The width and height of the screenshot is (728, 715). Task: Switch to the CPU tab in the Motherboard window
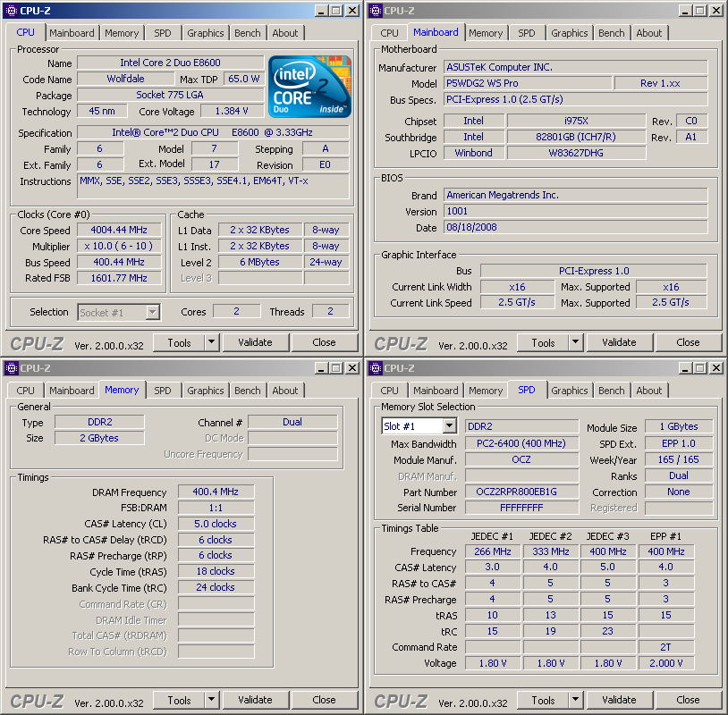tap(389, 33)
